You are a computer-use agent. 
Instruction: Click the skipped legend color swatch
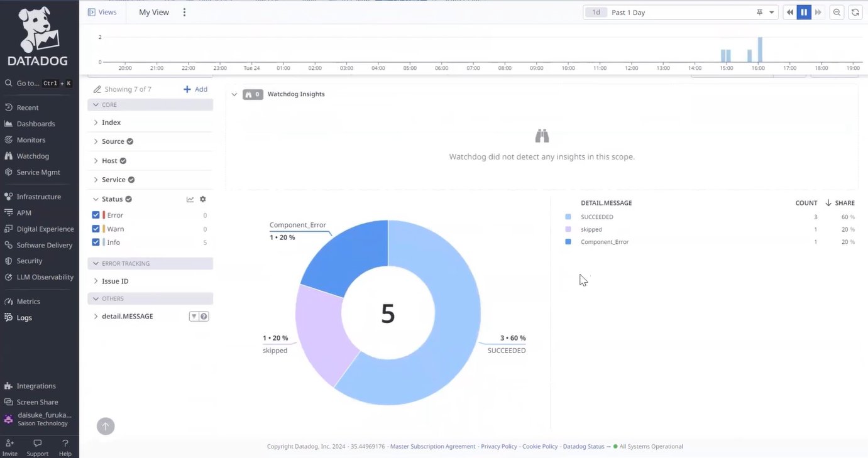coord(568,229)
